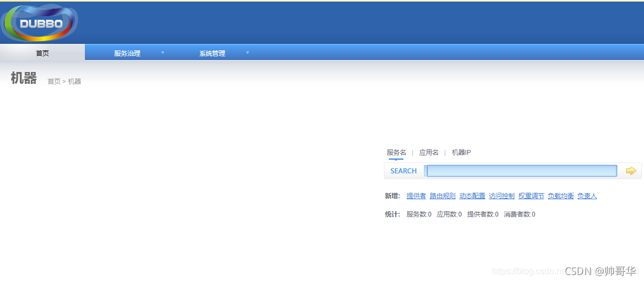Open the 系统管理 menu
The image size is (644, 281).
pyautogui.click(x=213, y=53)
